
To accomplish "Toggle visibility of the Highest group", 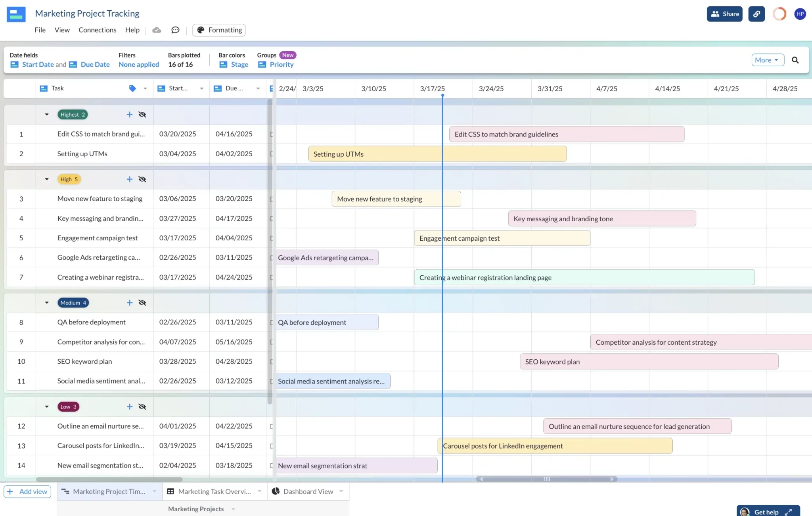I will coord(142,115).
